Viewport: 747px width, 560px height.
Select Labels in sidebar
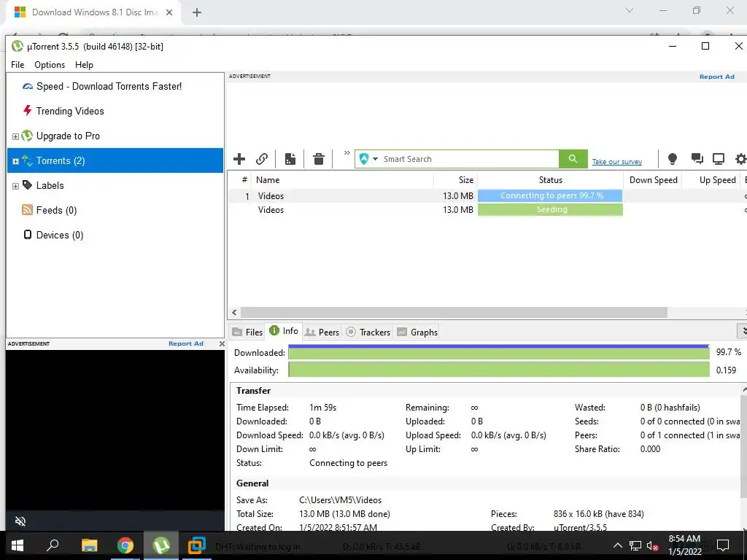click(x=50, y=185)
